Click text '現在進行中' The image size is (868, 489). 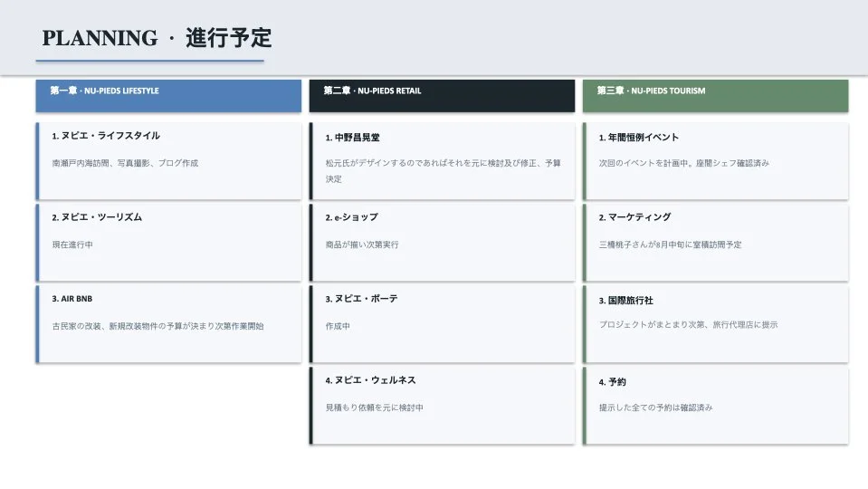point(72,244)
